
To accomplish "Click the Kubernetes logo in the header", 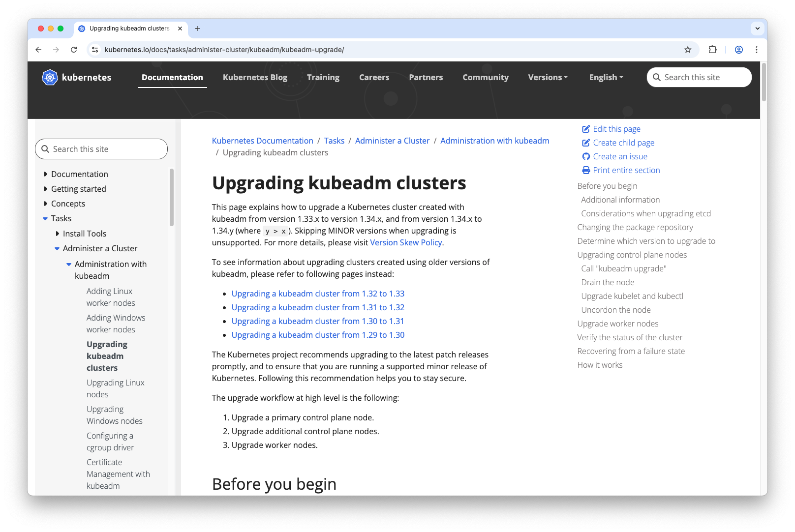I will 50,77.
